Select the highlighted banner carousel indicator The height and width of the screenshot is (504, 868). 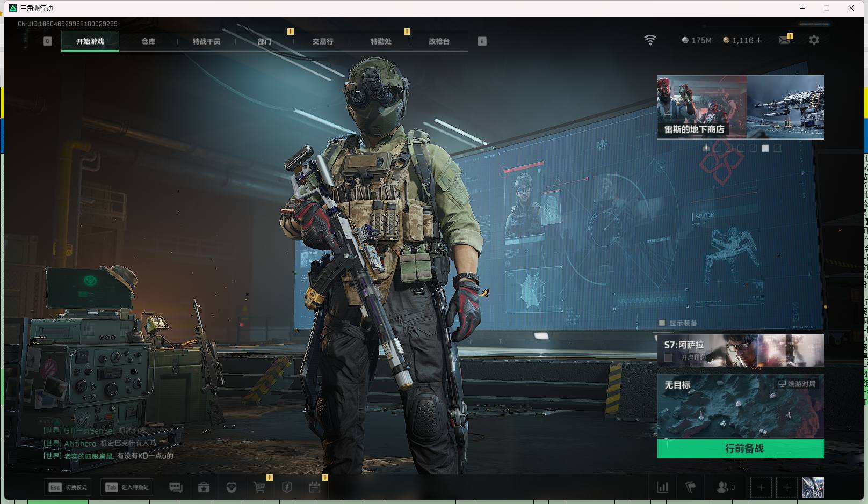765,148
